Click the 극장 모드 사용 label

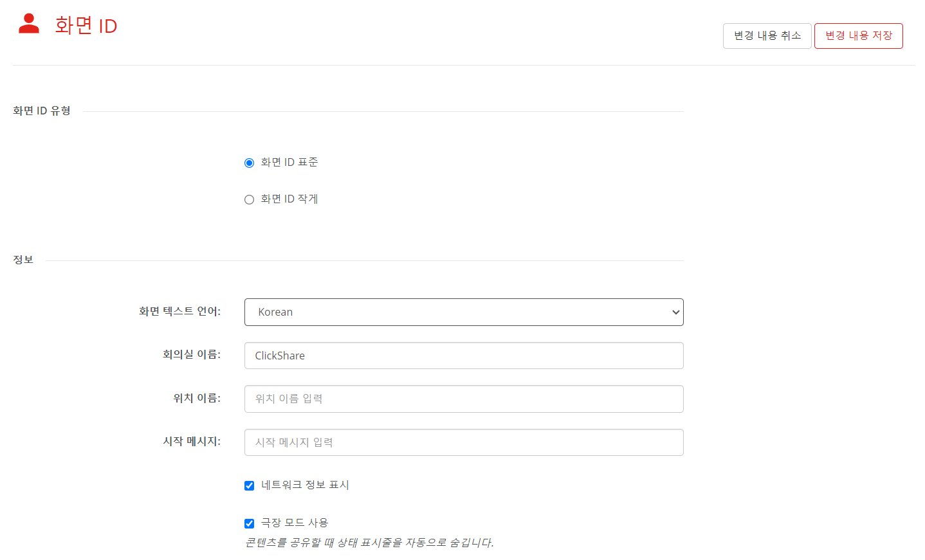[x=295, y=523]
